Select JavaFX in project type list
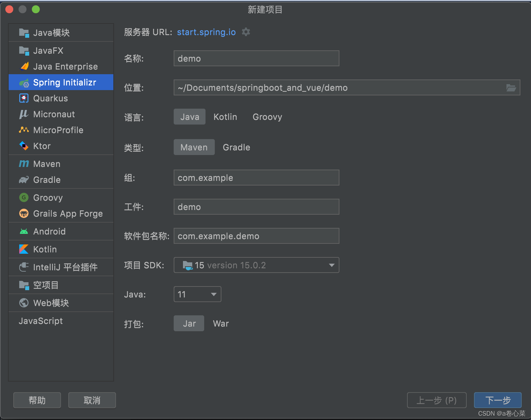 tap(61, 51)
